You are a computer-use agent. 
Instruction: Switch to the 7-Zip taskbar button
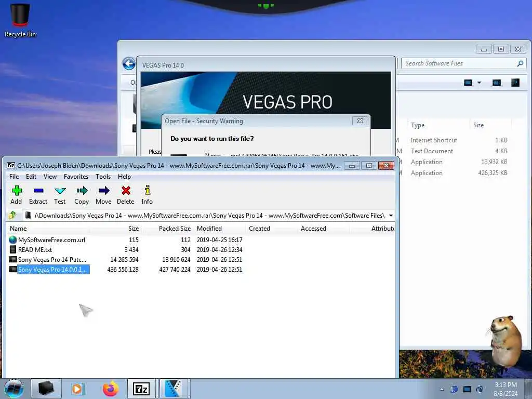[141, 389]
